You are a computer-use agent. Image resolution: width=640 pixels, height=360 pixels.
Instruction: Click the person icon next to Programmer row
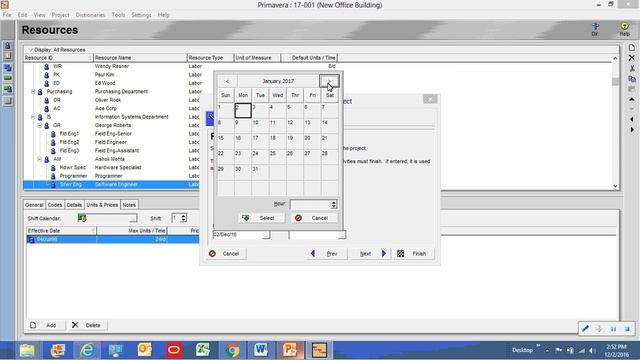(53, 176)
